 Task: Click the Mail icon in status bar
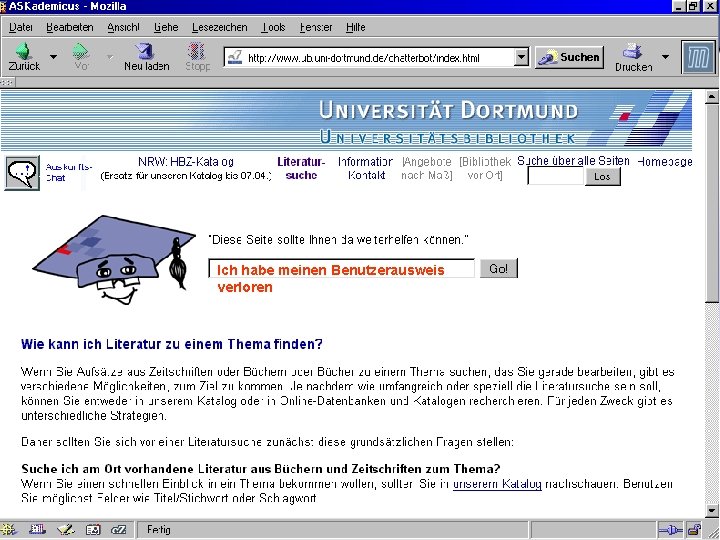click(38, 530)
